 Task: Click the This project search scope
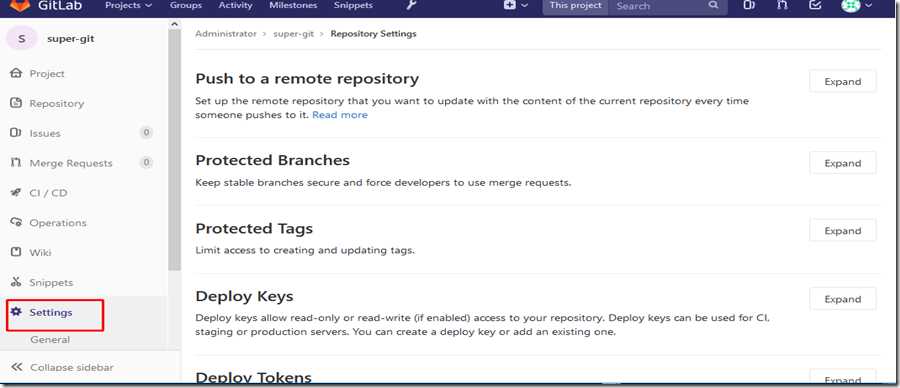[576, 5]
